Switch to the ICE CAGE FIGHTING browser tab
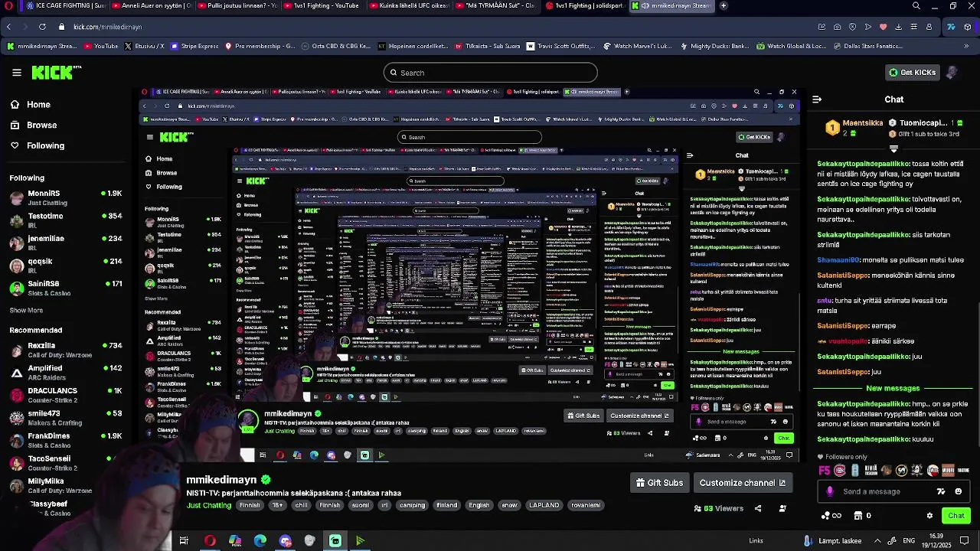 [x=64, y=5]
